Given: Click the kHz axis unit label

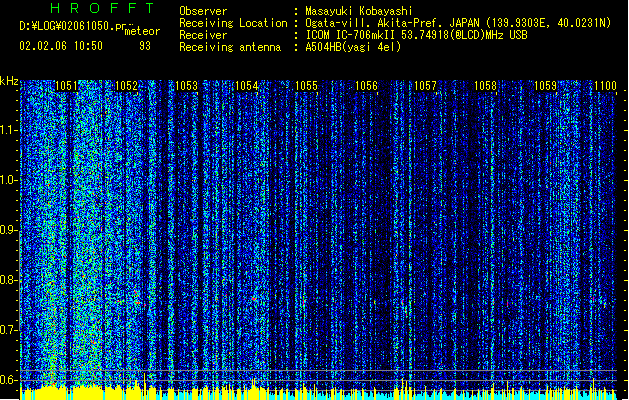Looking at the screenshot, I should pyautogui.click(x=9, y=81).
